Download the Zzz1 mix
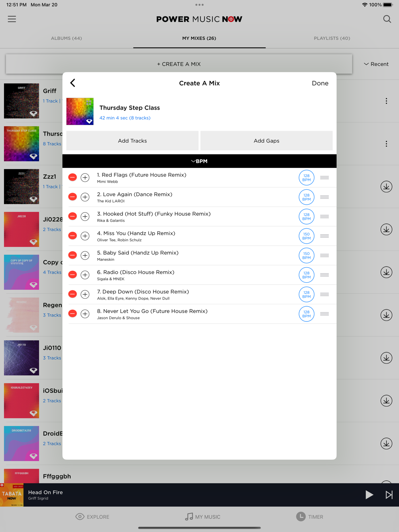Image resolution: width=399 pixels, height=532 pixels. [386, 187]
